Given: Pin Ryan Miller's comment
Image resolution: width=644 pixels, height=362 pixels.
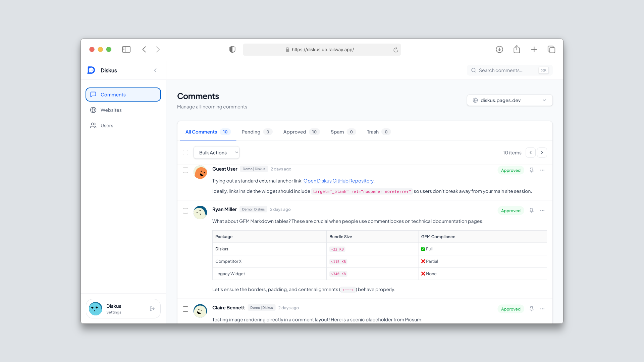Looking at the screenshot, I should pyautogui.click(x=532, y=210).
